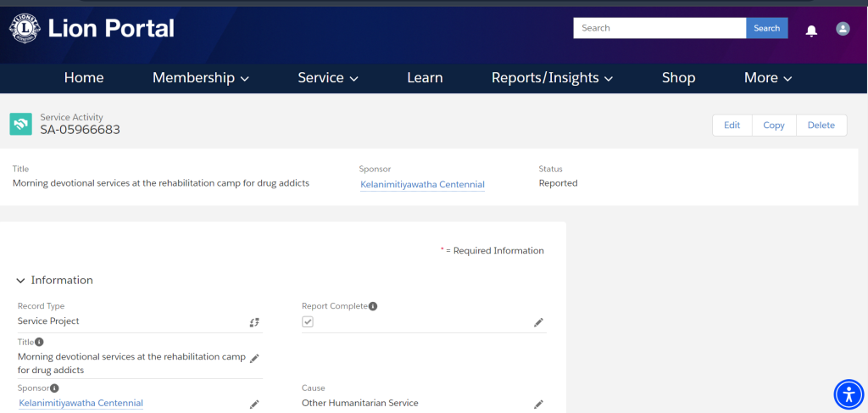Click the Record Type change icon
The height and width of the screenshot is (413, 868).
(x=254, y=323)
